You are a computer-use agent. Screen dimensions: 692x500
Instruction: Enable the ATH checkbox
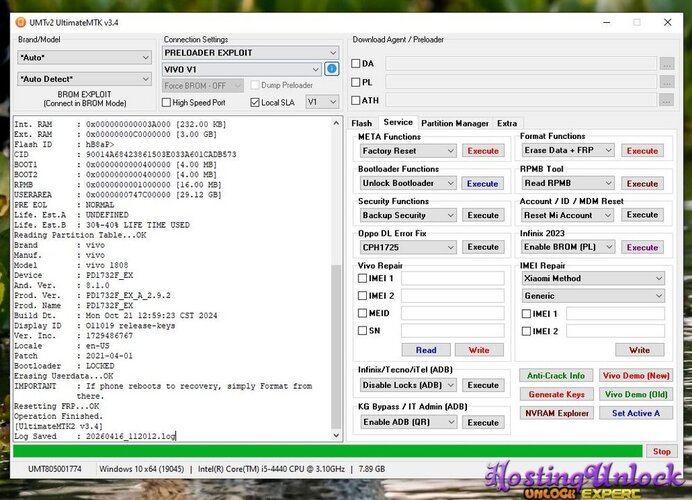[x=356, y=100]
